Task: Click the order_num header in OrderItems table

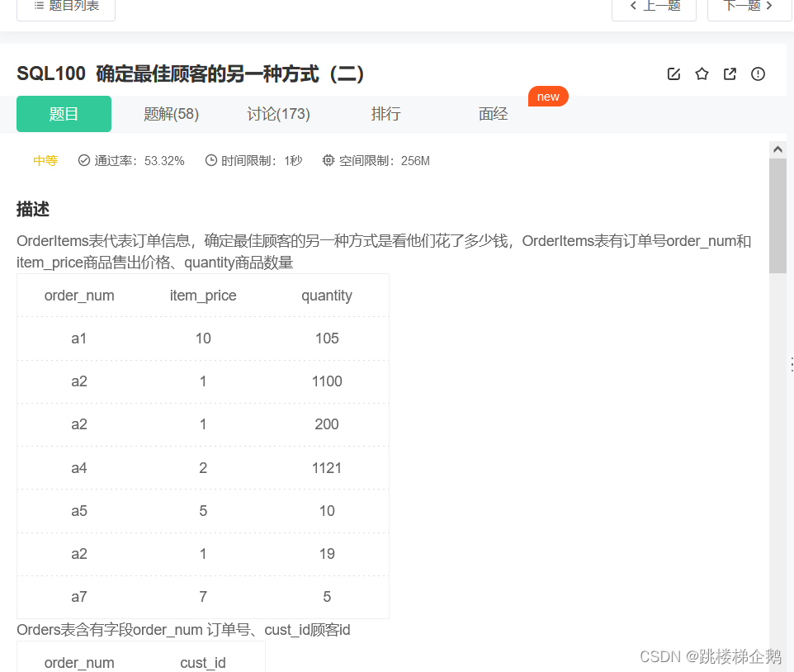Action: [79, 296]
